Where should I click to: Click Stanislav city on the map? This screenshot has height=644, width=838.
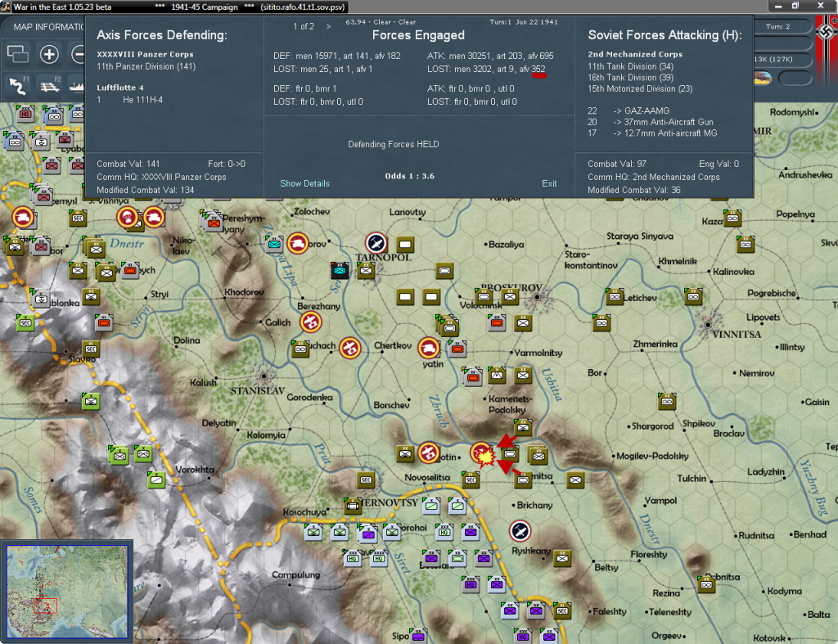click(264, 376)
